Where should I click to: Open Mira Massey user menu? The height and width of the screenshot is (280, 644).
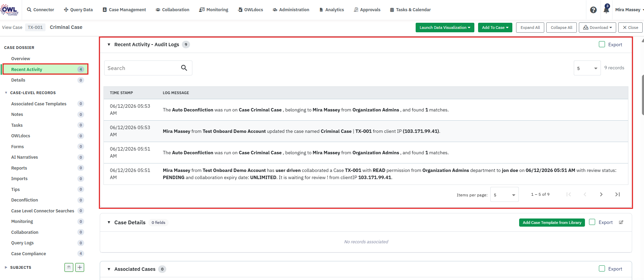pos(629,10)
